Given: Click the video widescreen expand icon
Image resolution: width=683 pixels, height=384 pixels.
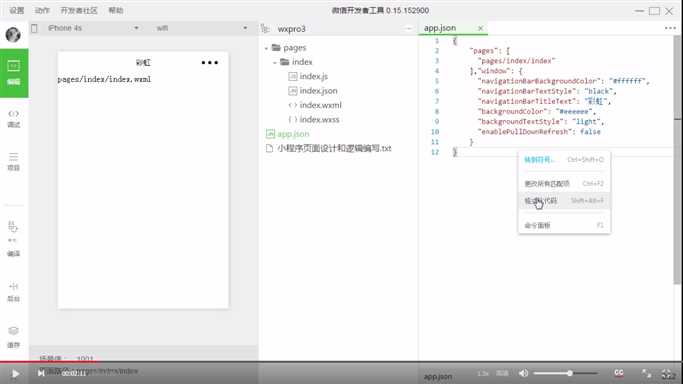Looking at the screenshot, I should 646,374.
